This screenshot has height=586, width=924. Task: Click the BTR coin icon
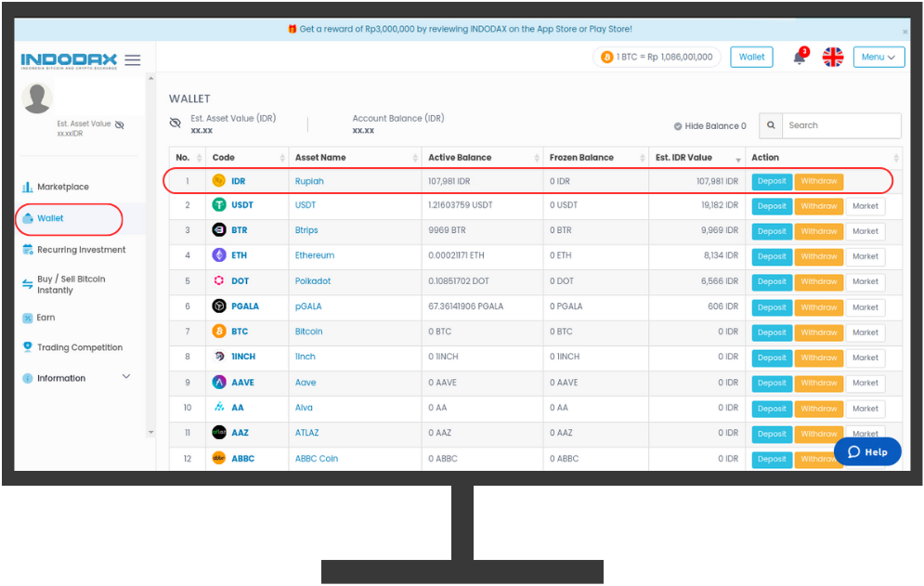pos(219,230)
